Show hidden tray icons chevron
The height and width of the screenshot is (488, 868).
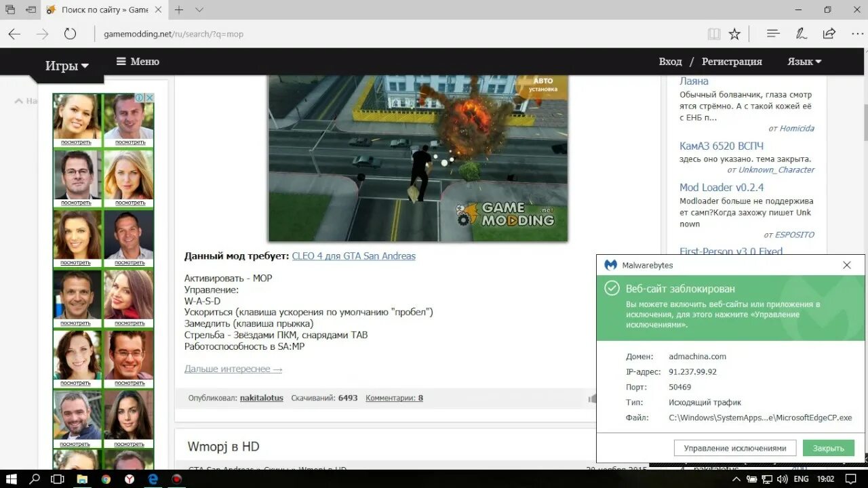pyautogui.click(x=738, y=479)
